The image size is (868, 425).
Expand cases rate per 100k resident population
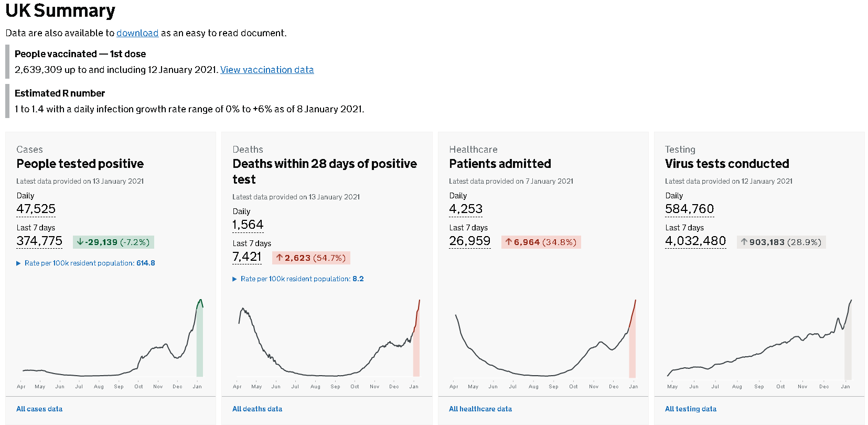click(89, 263)
